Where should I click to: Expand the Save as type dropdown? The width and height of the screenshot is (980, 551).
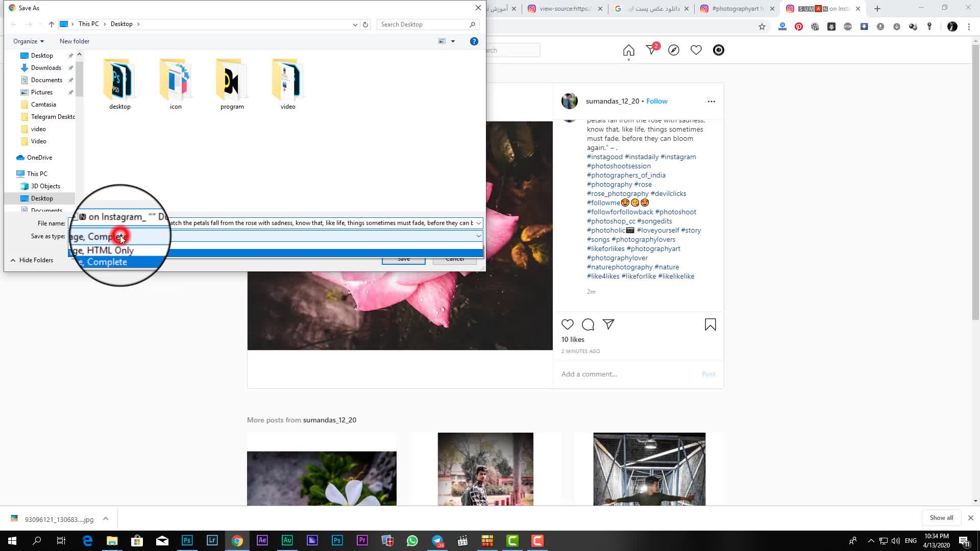(478, 236)
